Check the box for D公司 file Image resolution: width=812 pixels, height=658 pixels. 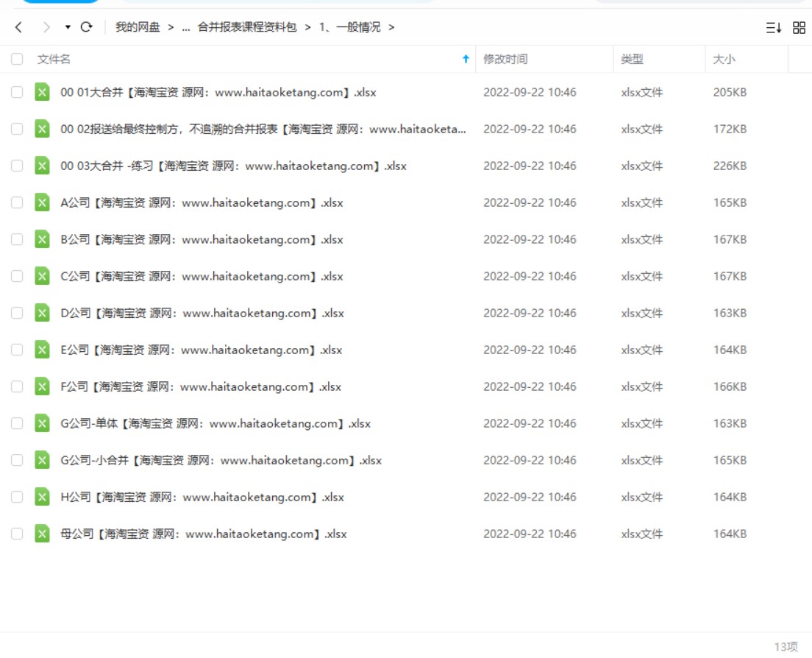[17, 313]
